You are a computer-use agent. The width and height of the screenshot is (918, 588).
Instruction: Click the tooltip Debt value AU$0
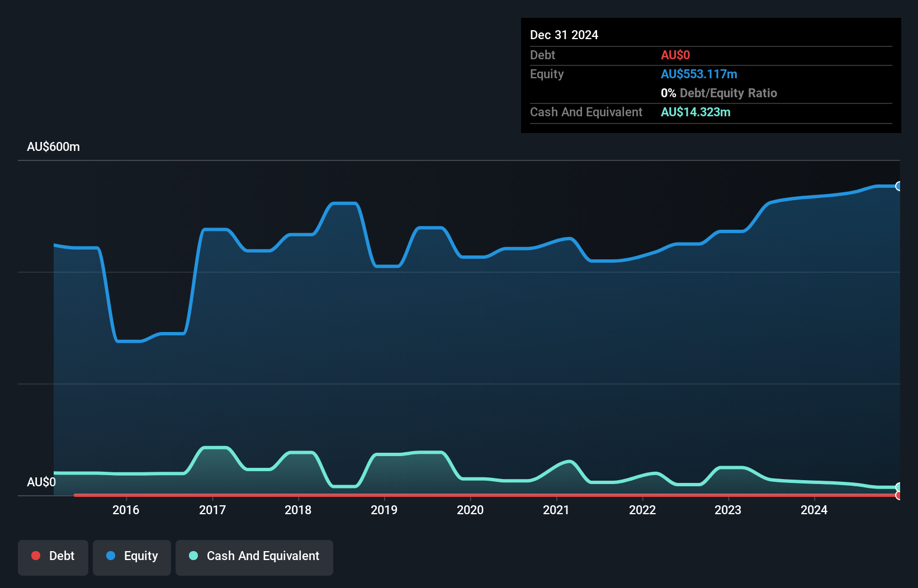(x=675, y=55)
